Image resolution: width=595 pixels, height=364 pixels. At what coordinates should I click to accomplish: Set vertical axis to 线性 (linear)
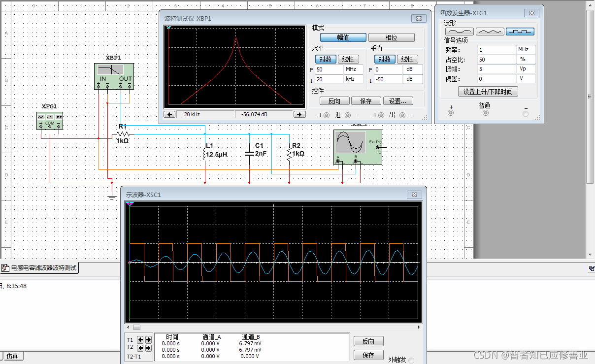[x=407, y=59]
